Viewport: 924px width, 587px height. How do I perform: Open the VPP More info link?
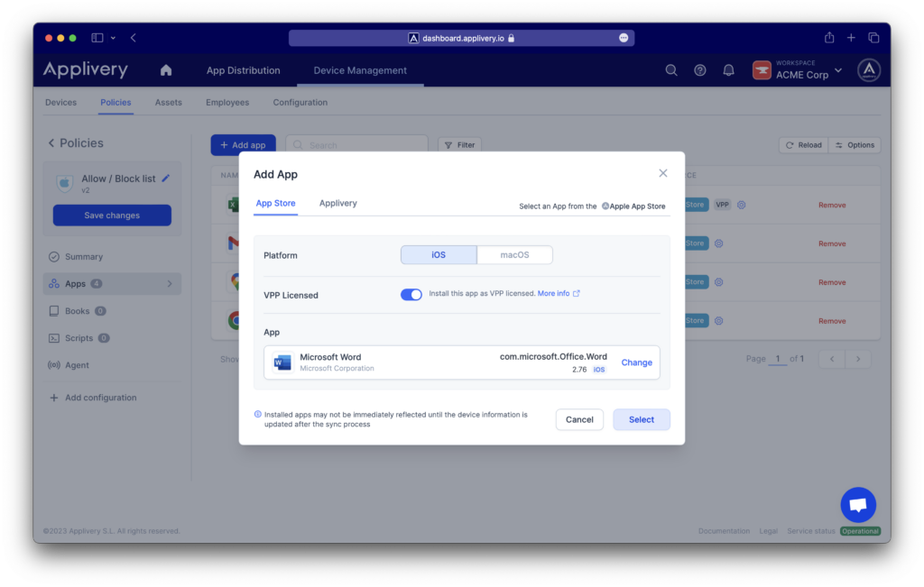[559, 293]
